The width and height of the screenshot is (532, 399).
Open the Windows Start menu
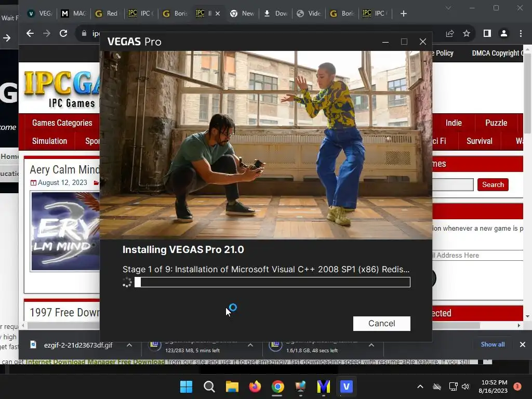187,387
